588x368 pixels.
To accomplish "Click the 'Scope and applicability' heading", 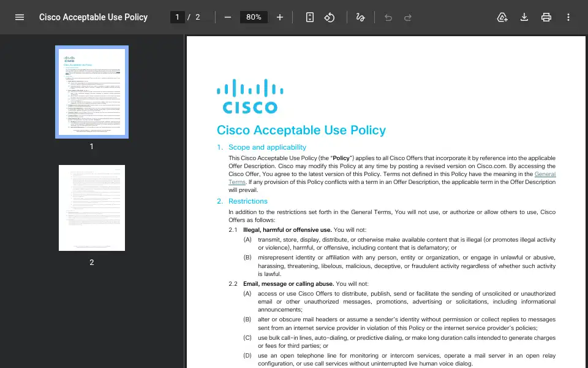I will (x=267, y=147).
